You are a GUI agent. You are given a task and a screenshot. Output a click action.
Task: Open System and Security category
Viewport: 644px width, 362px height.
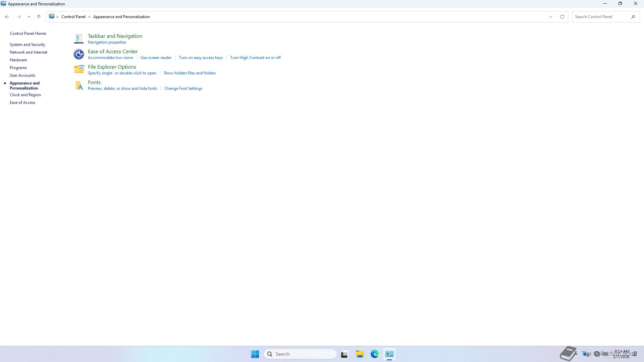28,45
